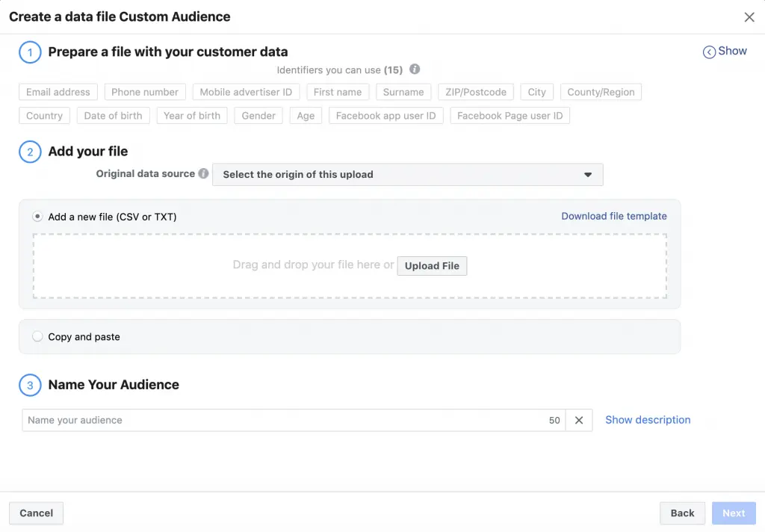Image resolution: width=765 pixels, height=532 pixels.
Task: Clear the audience name with the X icon
Action: [579, 420]
